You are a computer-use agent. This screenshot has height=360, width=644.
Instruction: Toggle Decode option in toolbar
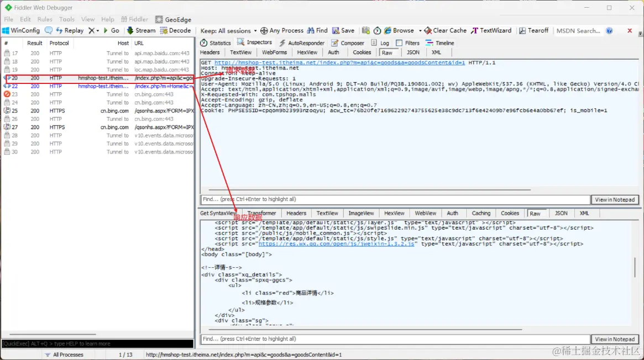175,30
